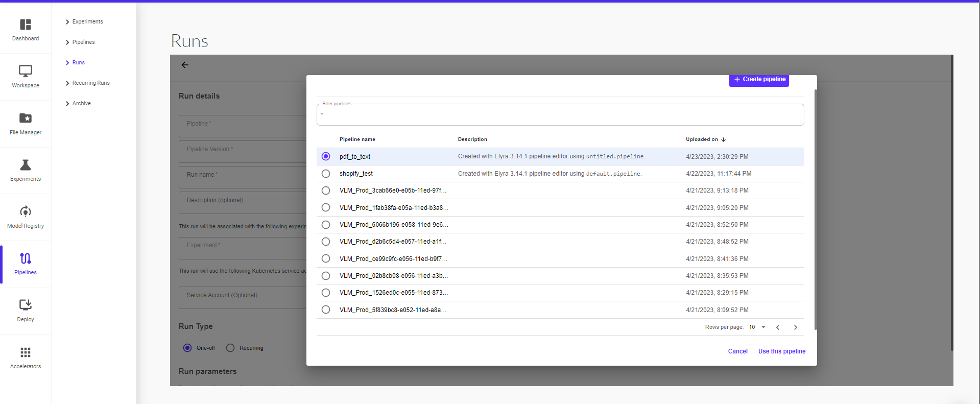Choose the Recurring run type radio
The height and width of the screenshot is (404, 980).
(x=230, y=348)
